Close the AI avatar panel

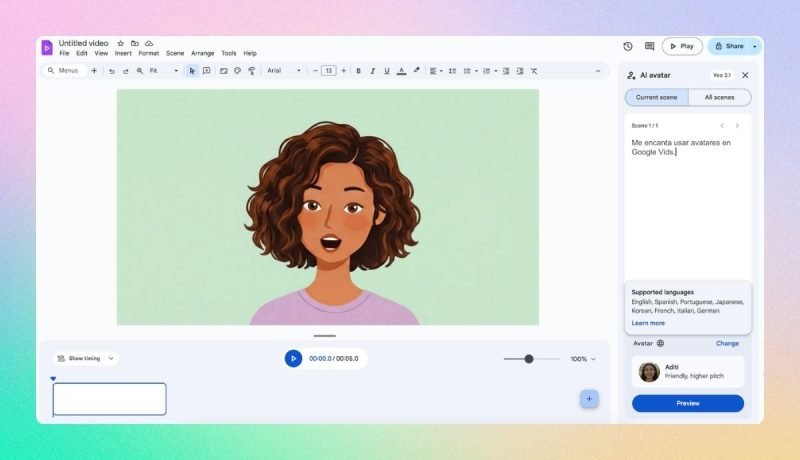pyautogui.click(x=745, y=75)
